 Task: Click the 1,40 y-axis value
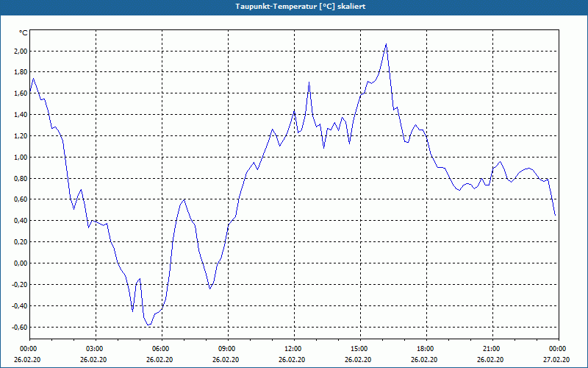point(21,115)
